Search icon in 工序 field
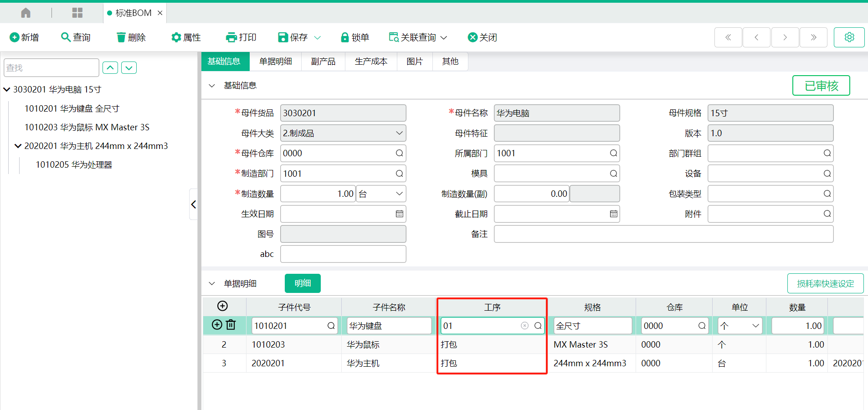The image size is (868, 410). (x=538, y=326)
